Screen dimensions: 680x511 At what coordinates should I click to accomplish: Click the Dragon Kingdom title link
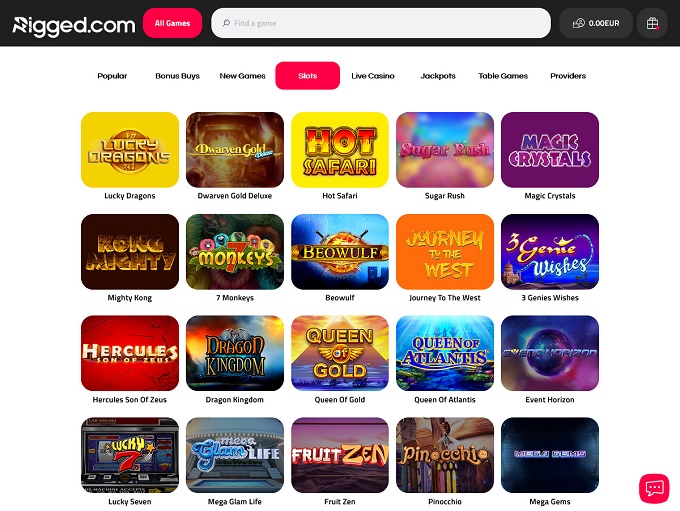pyautogui.click(x=235, y=400)
